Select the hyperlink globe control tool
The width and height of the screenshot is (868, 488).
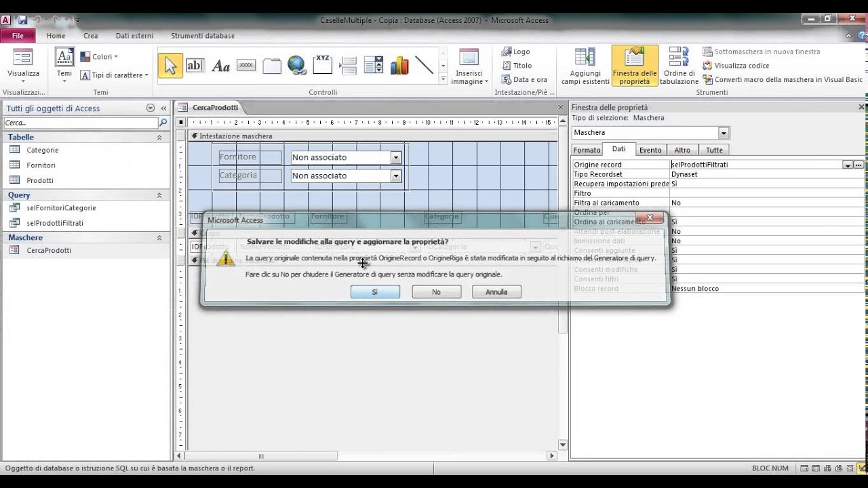(296, 65)
